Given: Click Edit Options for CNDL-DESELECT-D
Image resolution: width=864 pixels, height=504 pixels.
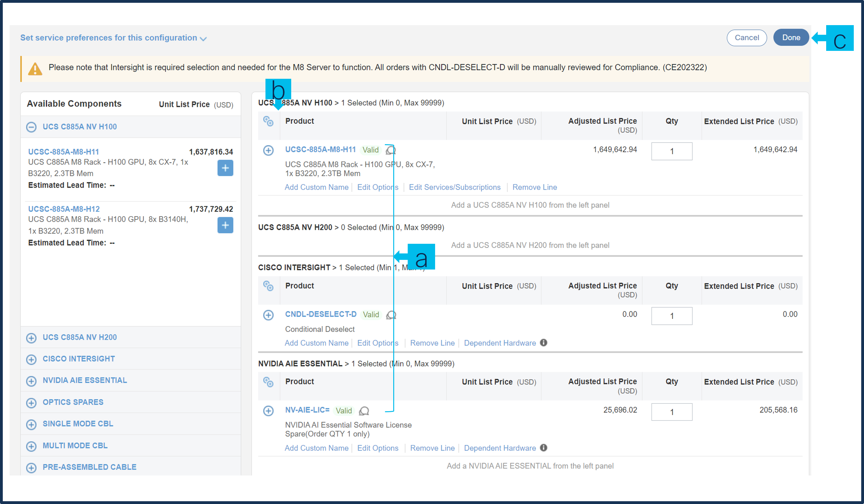Looking at the screenshot, I should click(377, 343).
